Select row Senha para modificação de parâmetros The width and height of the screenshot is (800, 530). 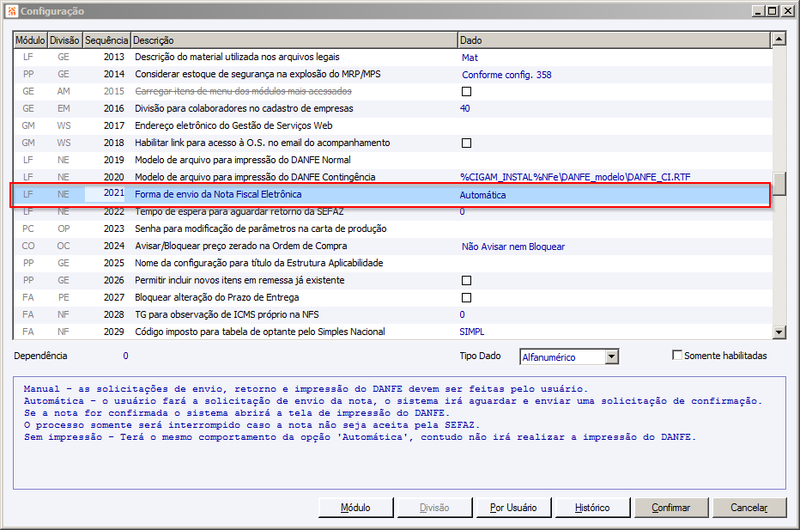click(x=392, y=229)
